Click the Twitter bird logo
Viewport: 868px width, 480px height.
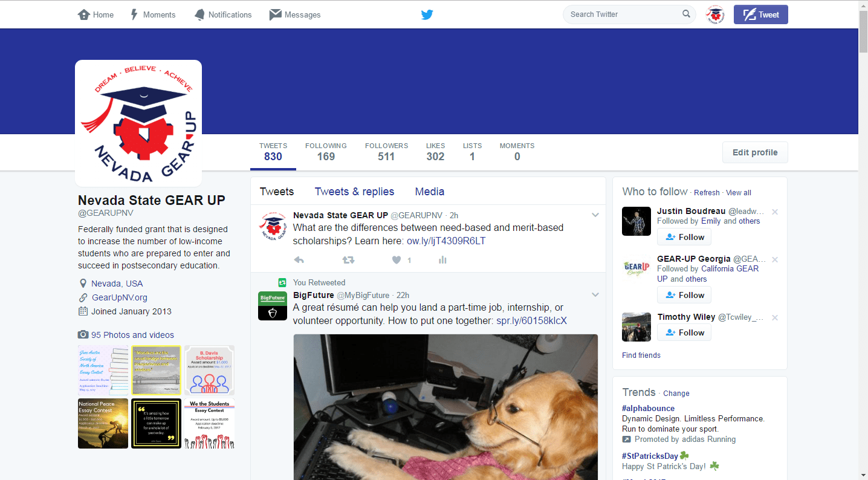[427, 15]
